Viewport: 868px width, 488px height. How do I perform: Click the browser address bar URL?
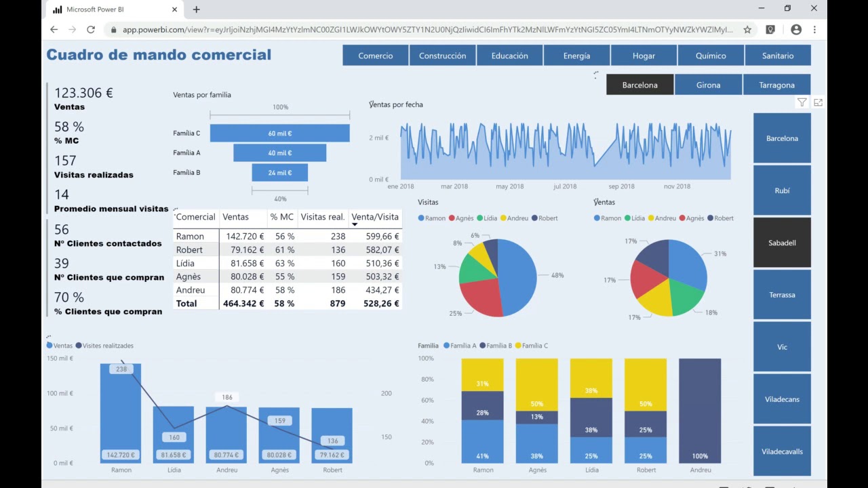click(427, 30)
